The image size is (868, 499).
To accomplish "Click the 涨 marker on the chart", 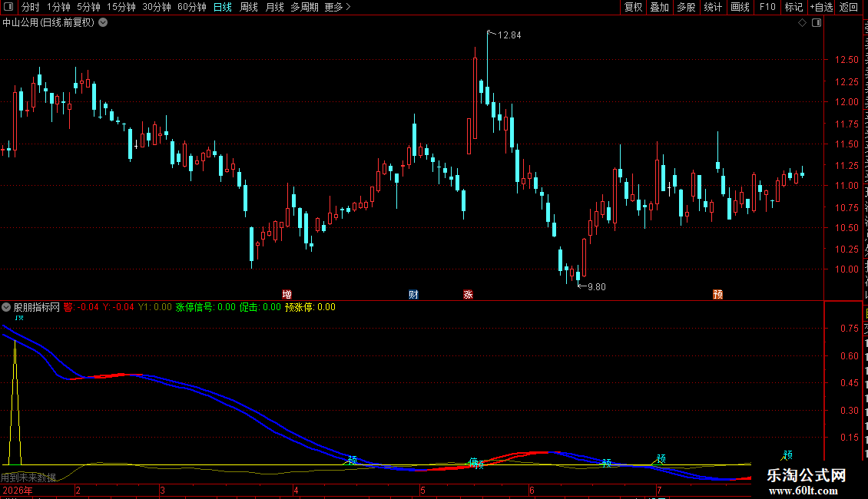I will [469, 294].
